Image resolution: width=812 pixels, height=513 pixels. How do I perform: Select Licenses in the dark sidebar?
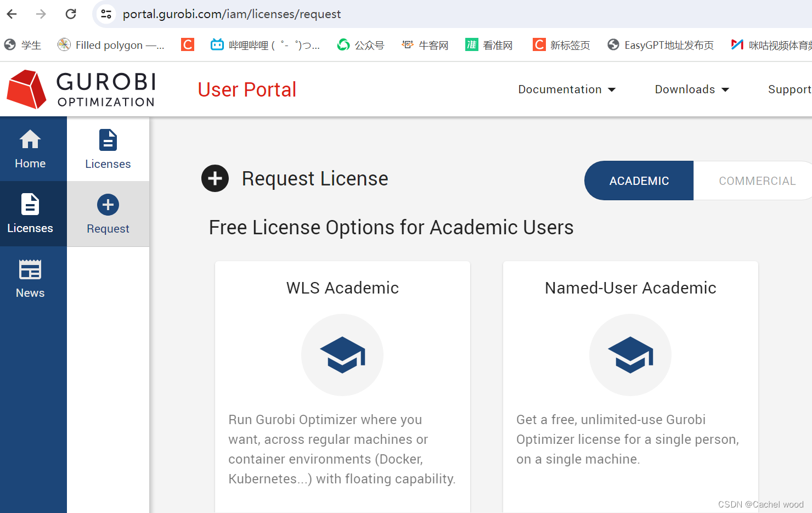coord(30,214)
